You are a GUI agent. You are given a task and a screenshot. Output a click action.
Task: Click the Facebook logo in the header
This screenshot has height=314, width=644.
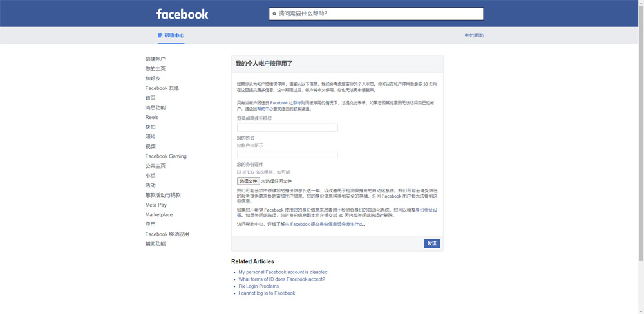(182, 14)
